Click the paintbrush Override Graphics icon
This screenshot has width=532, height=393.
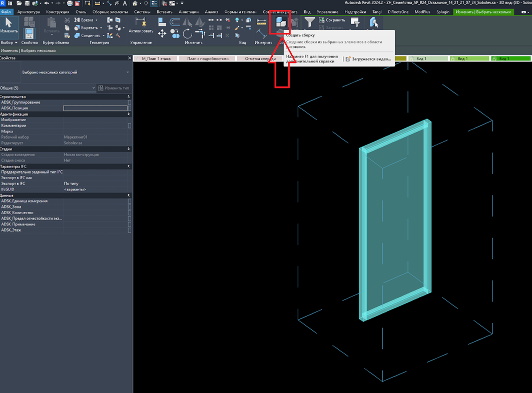click(237, 28)
